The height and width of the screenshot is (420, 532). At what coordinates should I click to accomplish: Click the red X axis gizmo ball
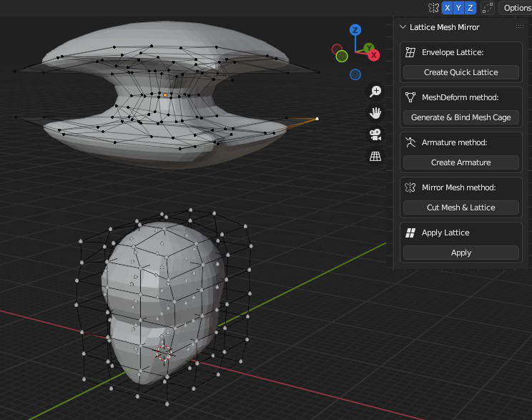(373, 55)
